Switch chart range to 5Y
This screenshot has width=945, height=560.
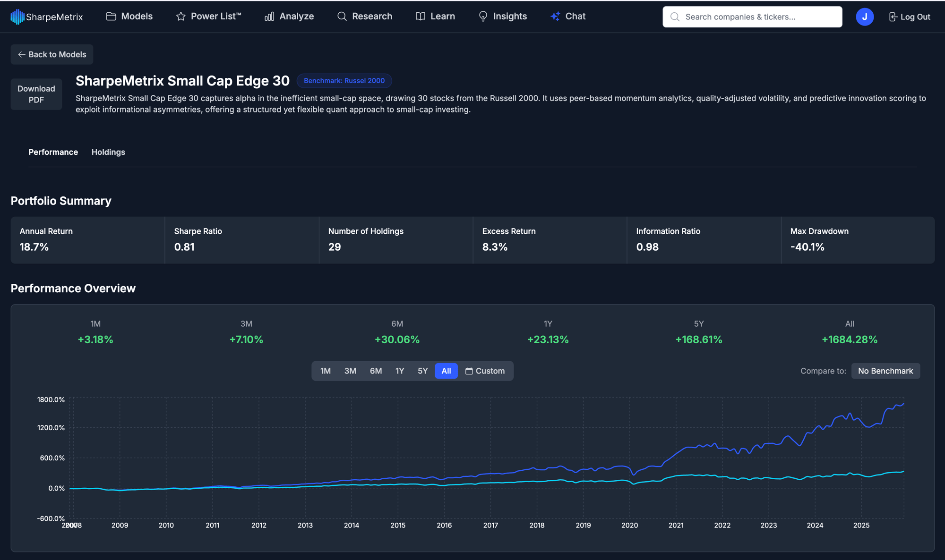422,371
